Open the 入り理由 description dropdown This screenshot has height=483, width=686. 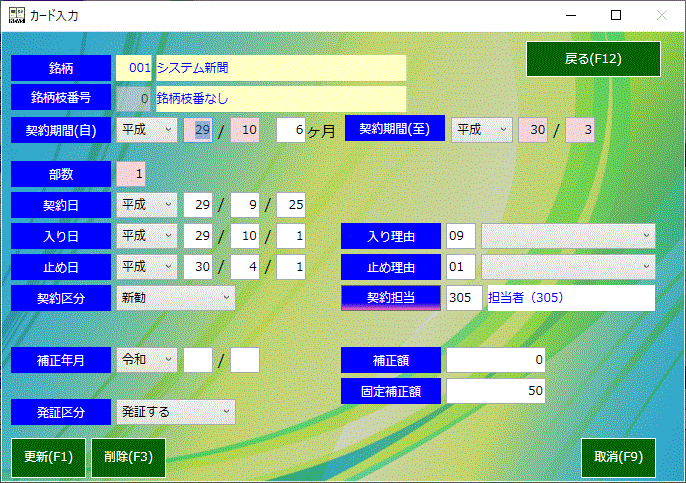pos(568,236)
